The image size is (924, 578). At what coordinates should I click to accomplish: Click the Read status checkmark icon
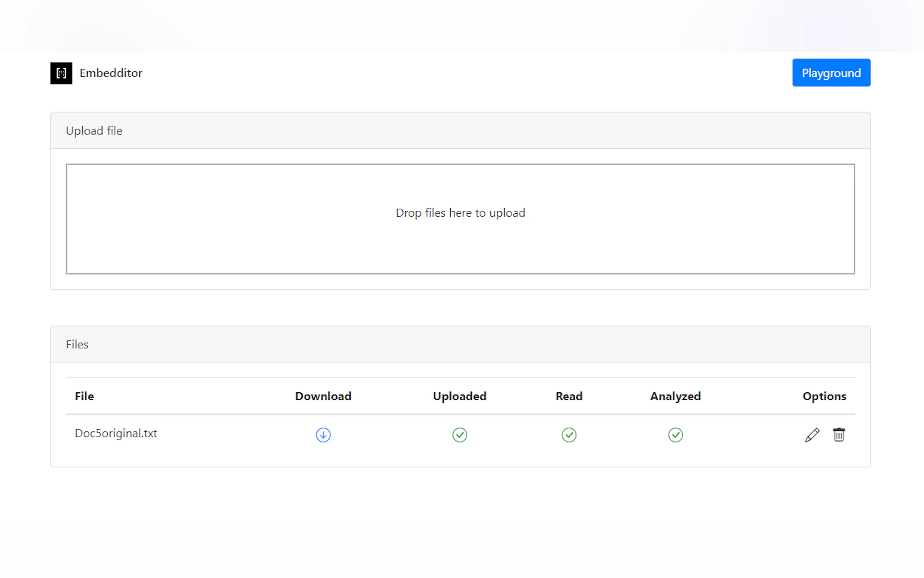click(569, 435)
